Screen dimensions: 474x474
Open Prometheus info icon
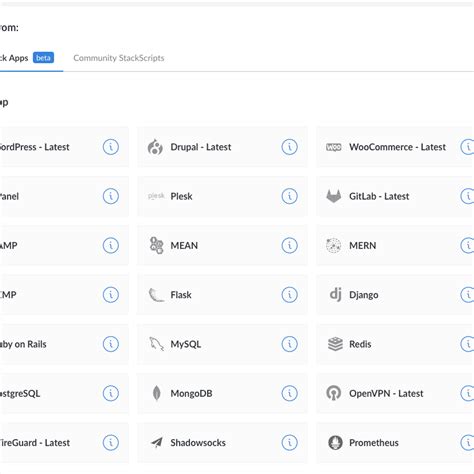[467, 443]
